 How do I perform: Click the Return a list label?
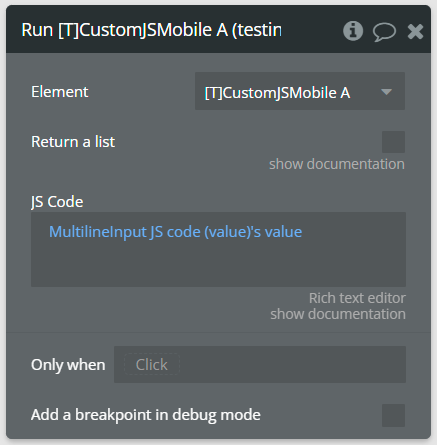tap(73, 142)
